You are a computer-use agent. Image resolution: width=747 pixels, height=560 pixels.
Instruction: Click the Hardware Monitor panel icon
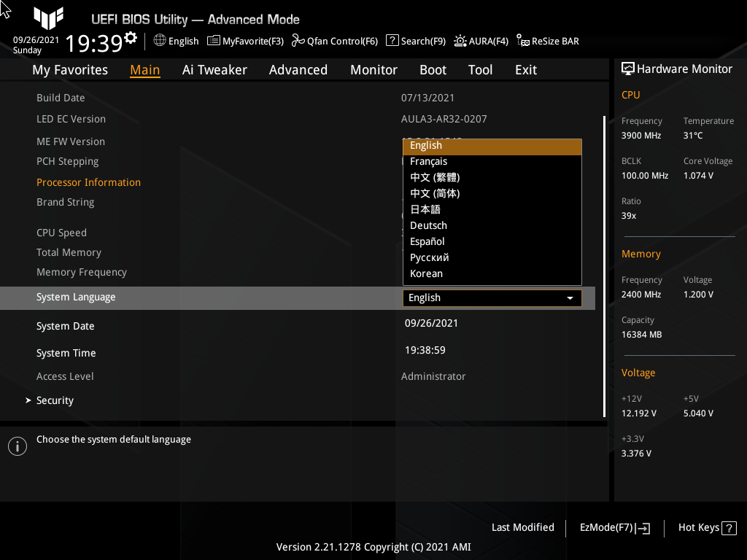point(629,68)
